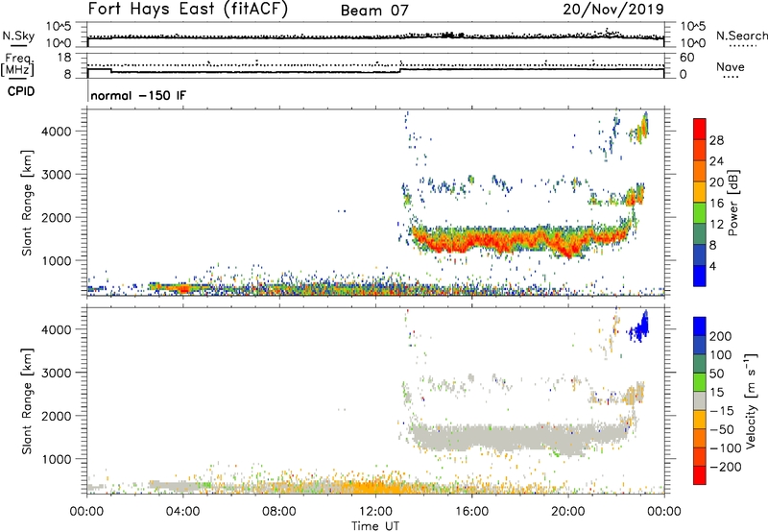
Task: Pick the light green 15–50 velocity colorbar segment
Action: (x=700, y=382)
